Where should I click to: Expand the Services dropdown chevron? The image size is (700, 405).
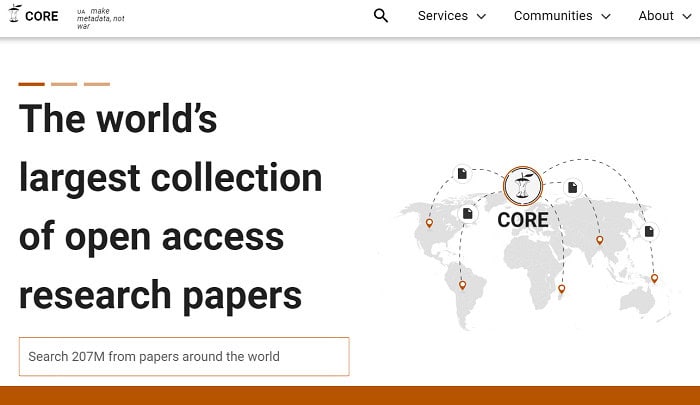click(481, 17)
